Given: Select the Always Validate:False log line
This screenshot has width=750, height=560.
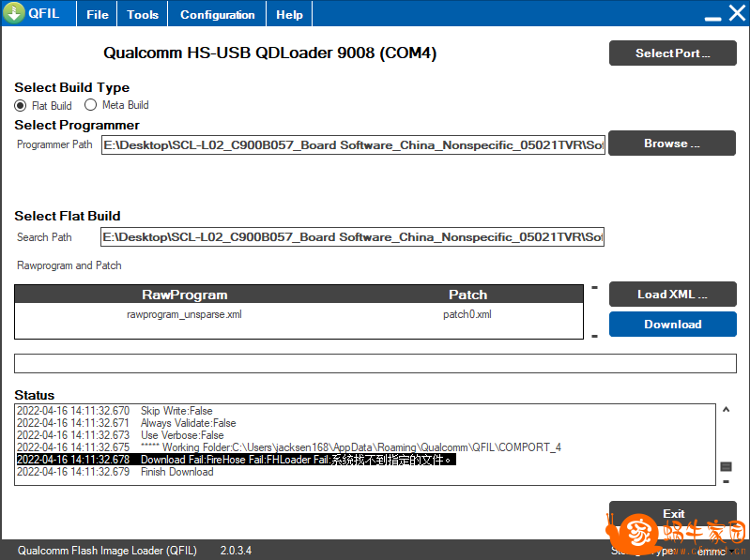Looking at the screenshot, I should [127, 423].
